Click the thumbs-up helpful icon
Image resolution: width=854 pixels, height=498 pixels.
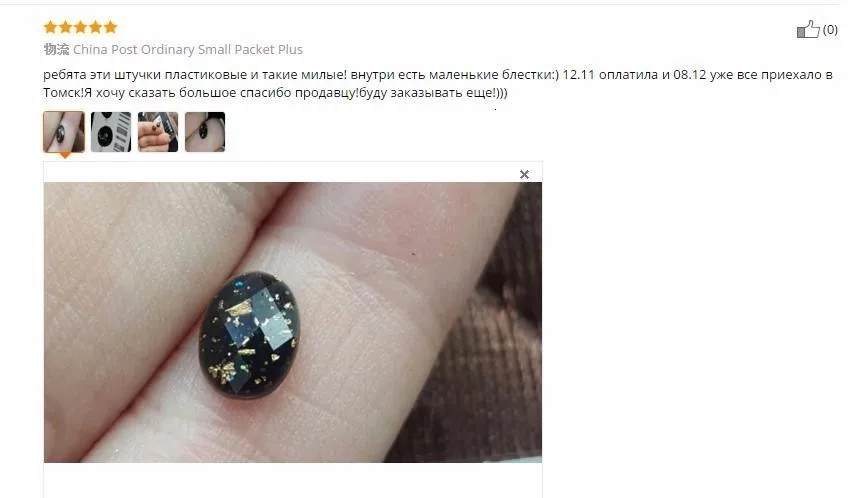point(808,29)
